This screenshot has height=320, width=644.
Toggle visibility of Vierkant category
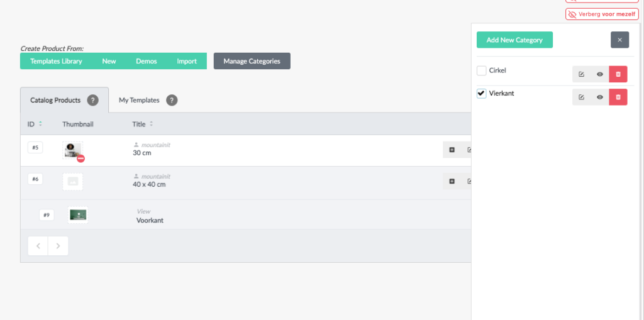[599, 97]
